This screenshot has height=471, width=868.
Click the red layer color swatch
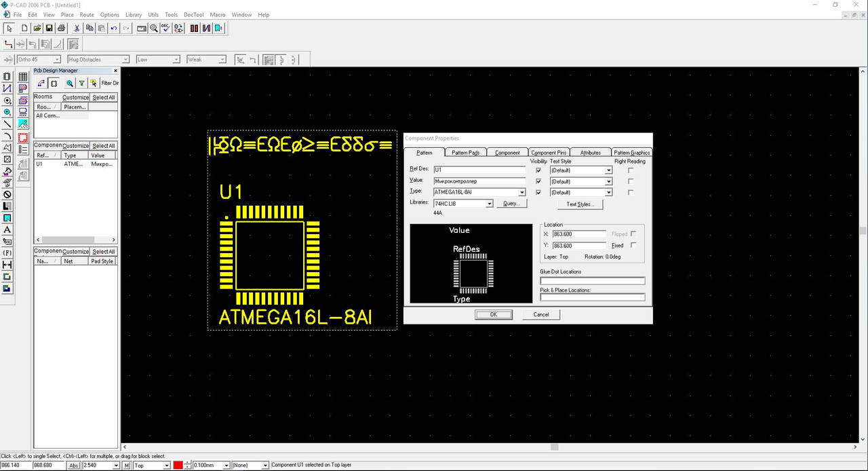coord(178,466)
